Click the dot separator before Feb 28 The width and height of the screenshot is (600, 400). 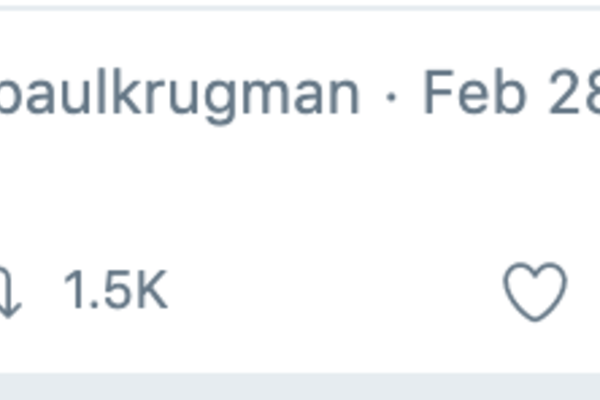tap(392, 96)
